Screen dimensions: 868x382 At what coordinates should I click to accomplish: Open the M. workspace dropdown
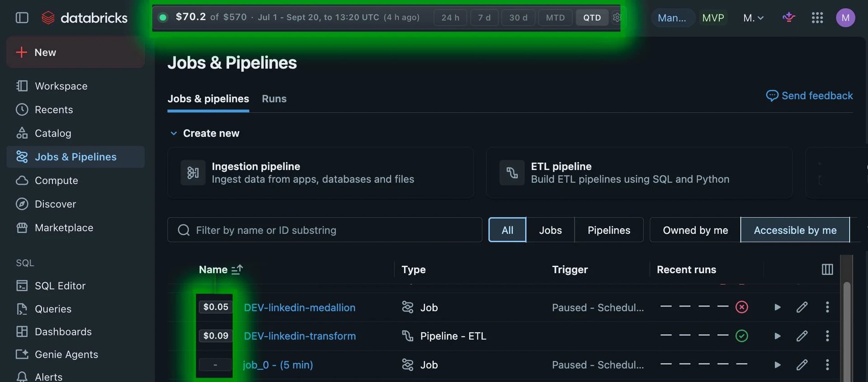[x=753, y=18]
